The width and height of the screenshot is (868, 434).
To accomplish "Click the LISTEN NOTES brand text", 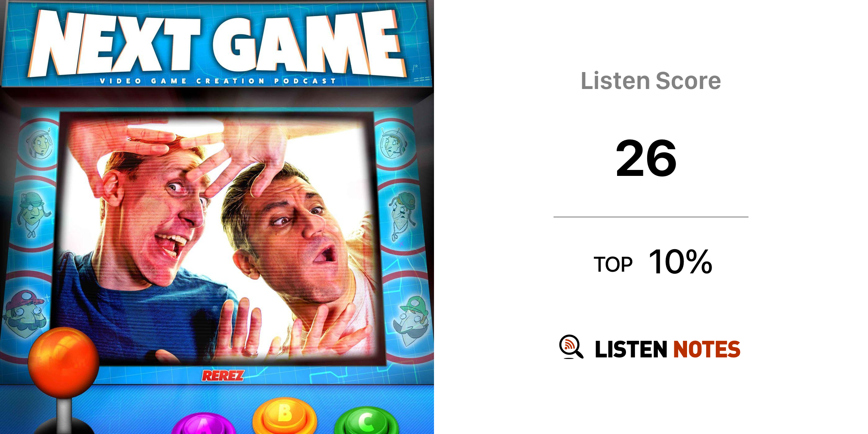I will click(668, 349).
